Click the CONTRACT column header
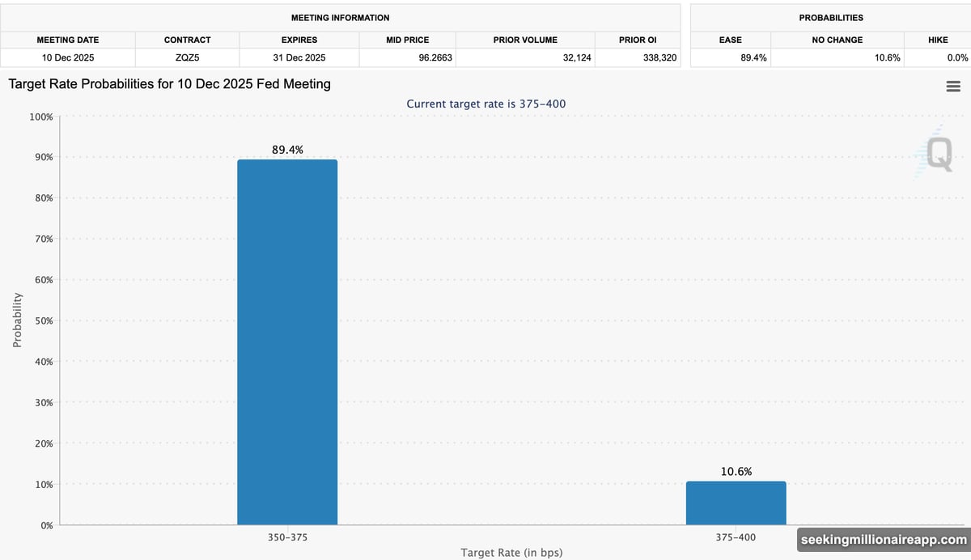This screenshot has width=971, height=560. (x=187, y=40)
